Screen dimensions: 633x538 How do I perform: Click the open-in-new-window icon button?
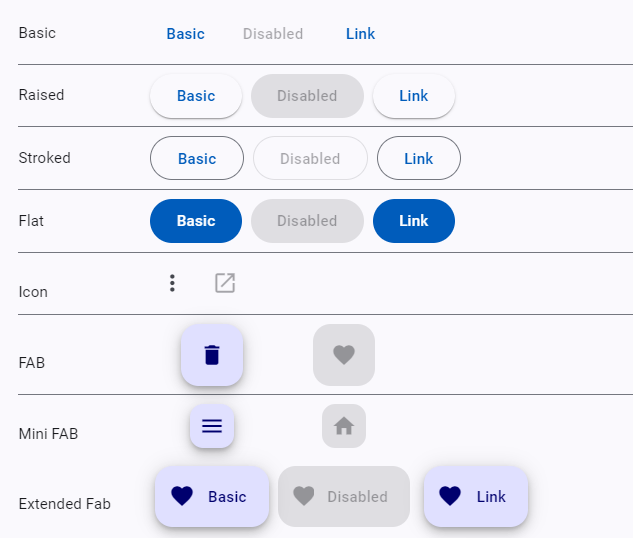click(x=225, y=283)
